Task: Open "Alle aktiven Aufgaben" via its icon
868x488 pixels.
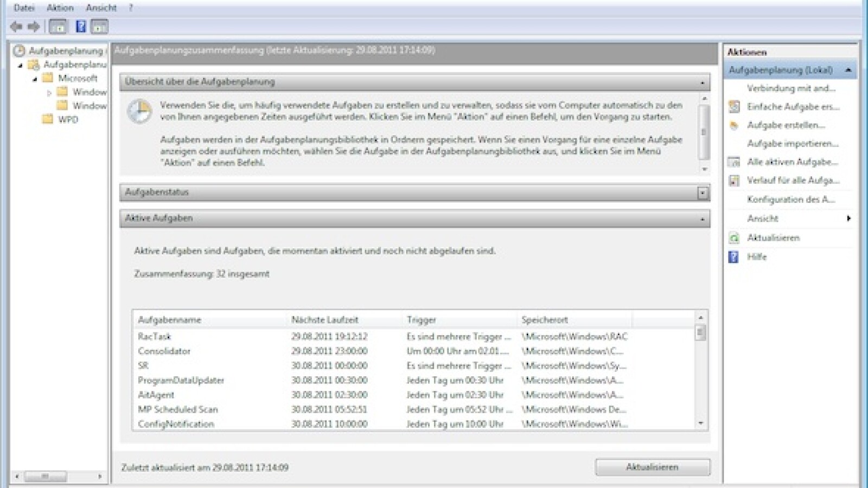Action: (733, 162)
